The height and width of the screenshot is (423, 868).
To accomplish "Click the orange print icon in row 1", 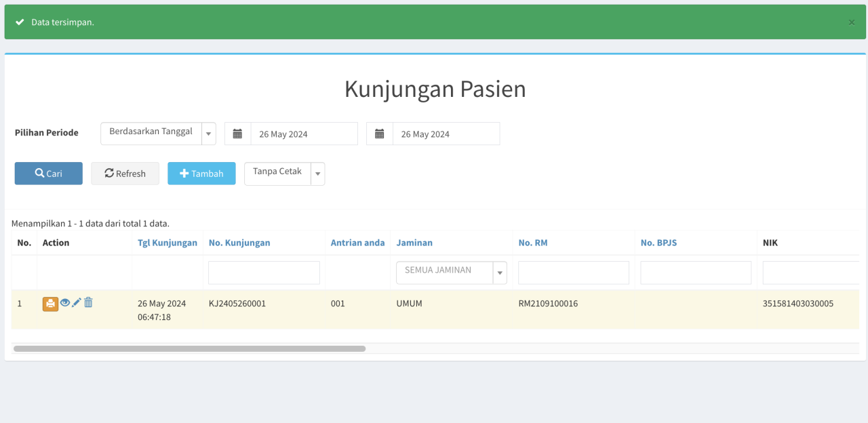I will pos(50,304).
